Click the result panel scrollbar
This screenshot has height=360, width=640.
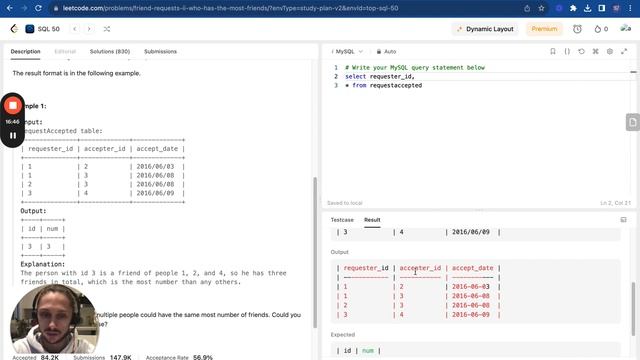[633, 308]
